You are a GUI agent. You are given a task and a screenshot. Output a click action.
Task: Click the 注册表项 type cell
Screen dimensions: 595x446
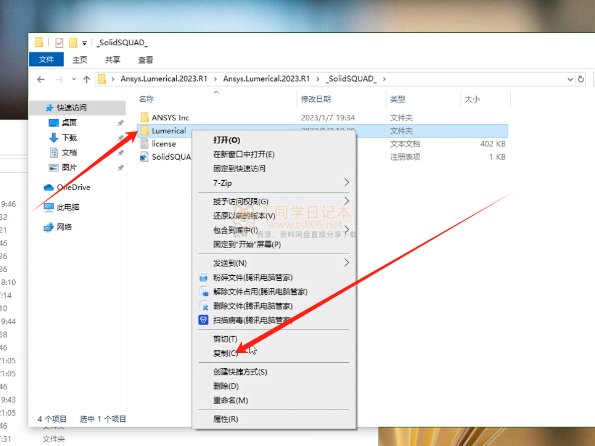tap(405, 157)
